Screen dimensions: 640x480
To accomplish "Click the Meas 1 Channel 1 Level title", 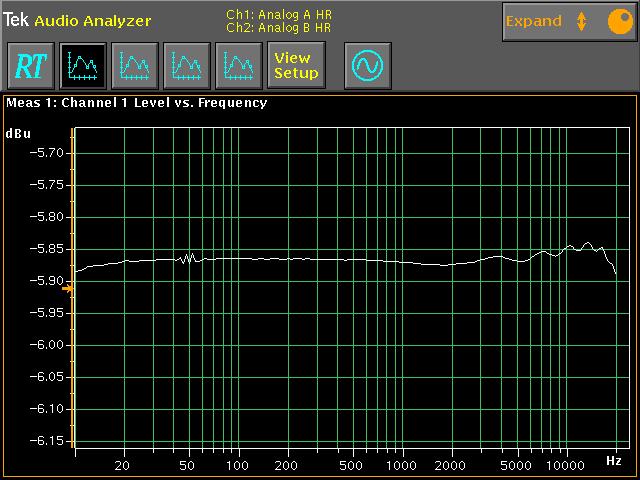I will pyautogui.click(x=136, y=102).
